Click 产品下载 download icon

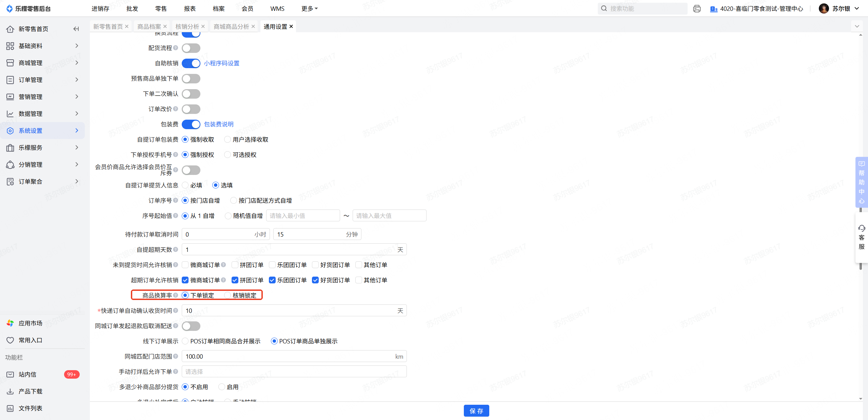click(10, 391)
